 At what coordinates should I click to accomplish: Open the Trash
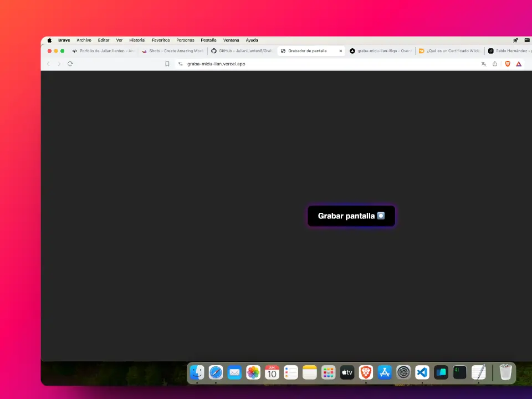click(x=505, y=372)
